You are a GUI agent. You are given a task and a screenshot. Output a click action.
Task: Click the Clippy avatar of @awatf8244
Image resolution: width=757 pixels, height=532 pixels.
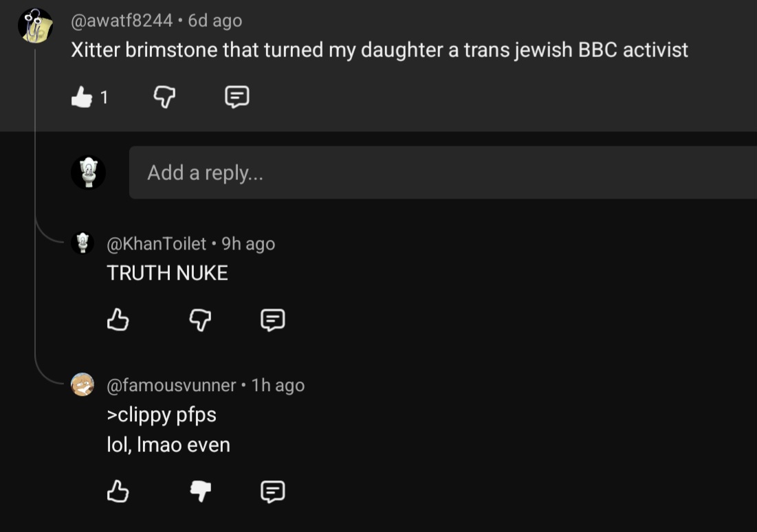[35, 26]
